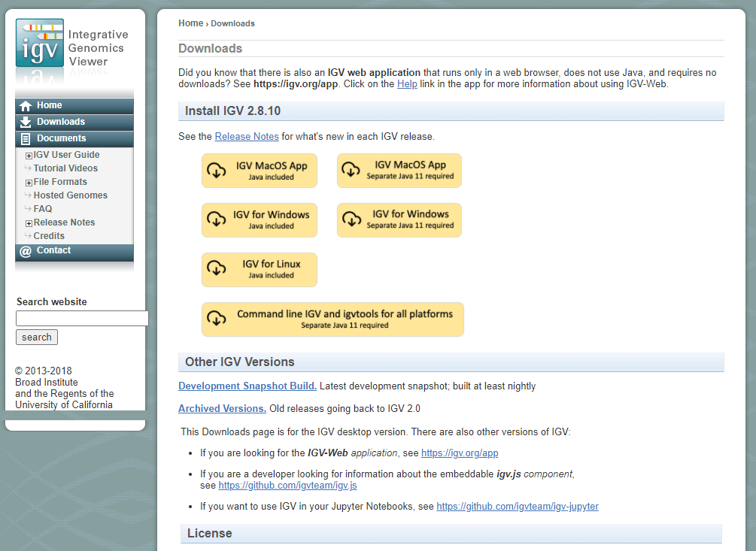This screenshot has width=756, height=551.
Task: Click the IGV logo image
Action: 40,43
